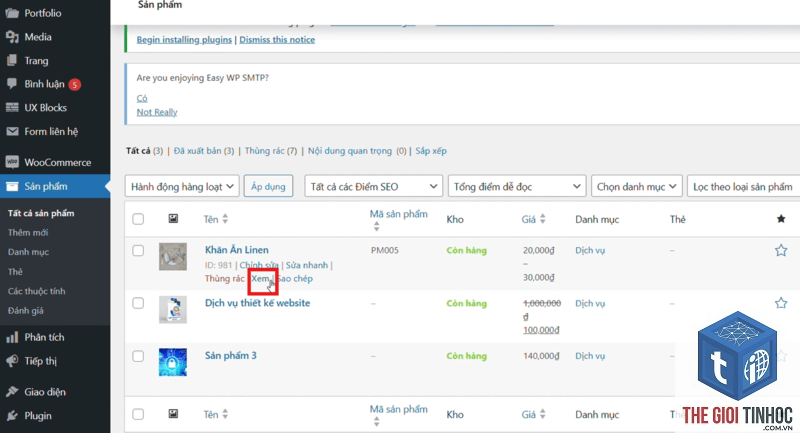Tick the checkbox for Khăn Ăn Linen

click(x=138, y=250)
